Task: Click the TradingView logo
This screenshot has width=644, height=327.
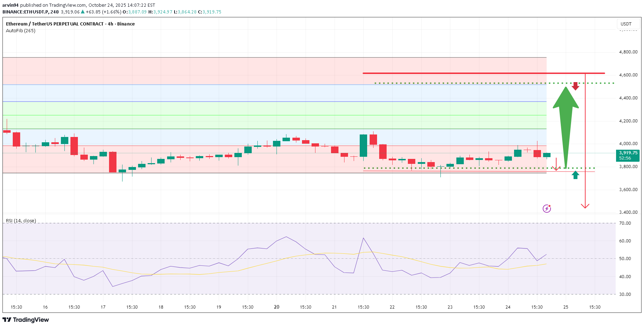Action: 26,320
